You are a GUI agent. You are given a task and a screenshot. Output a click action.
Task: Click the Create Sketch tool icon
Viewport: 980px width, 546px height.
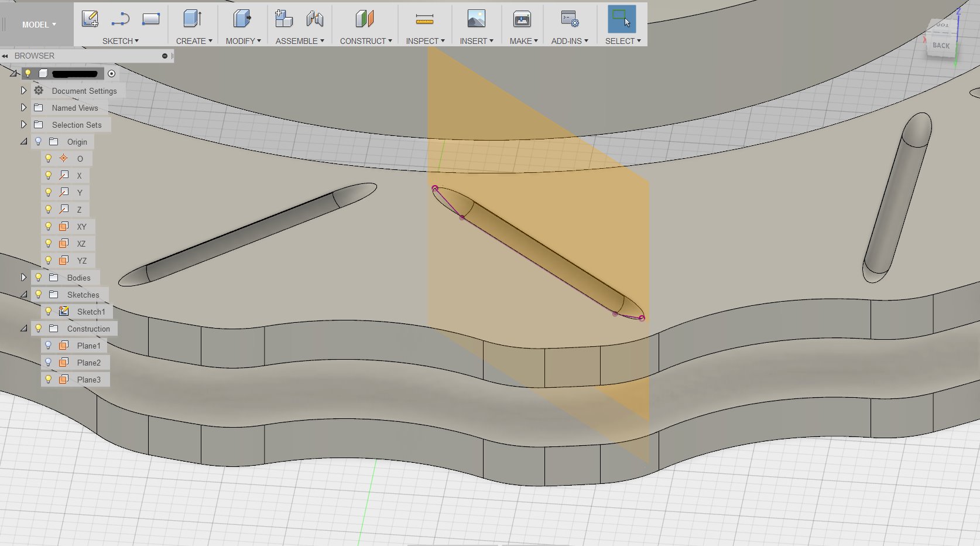point(90,19)
